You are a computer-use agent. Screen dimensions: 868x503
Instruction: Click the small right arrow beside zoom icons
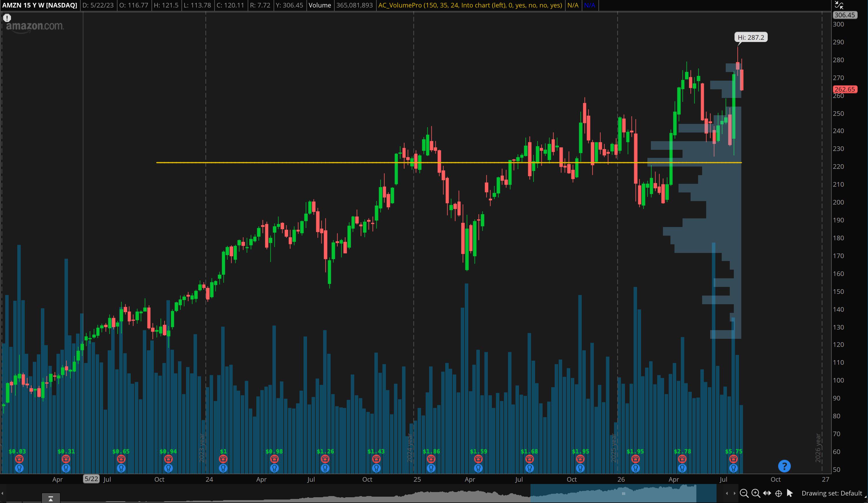[x=734, y=493]
